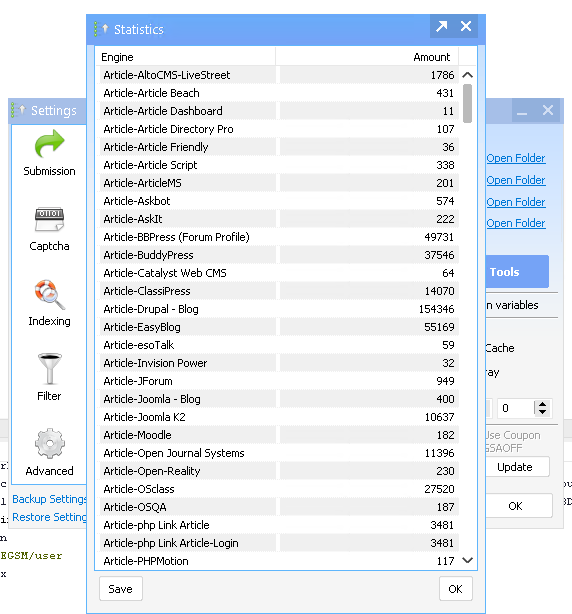Screen dimensions: 572x614
Task: Click the Tools button in Settings
Action: click(517, 272)
